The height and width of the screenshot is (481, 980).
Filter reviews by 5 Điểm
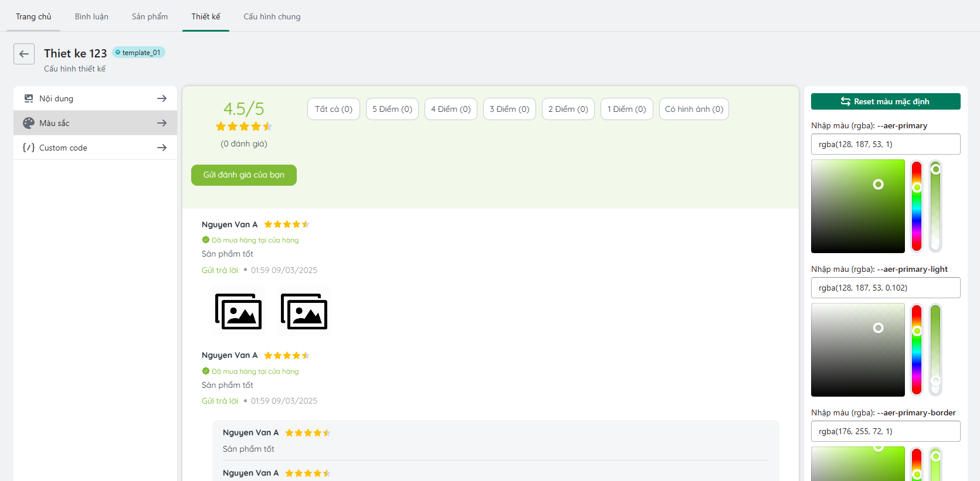pyautogui.click(x=392, y=109)
